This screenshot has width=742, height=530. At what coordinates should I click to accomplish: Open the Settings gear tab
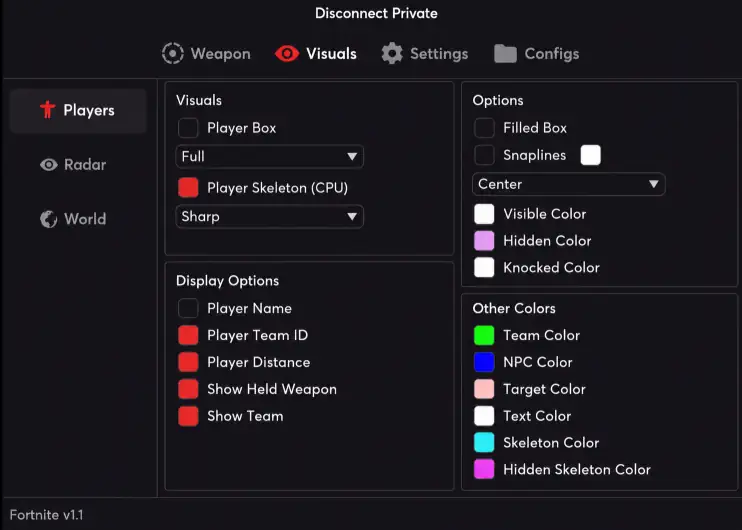coord(425,53)
